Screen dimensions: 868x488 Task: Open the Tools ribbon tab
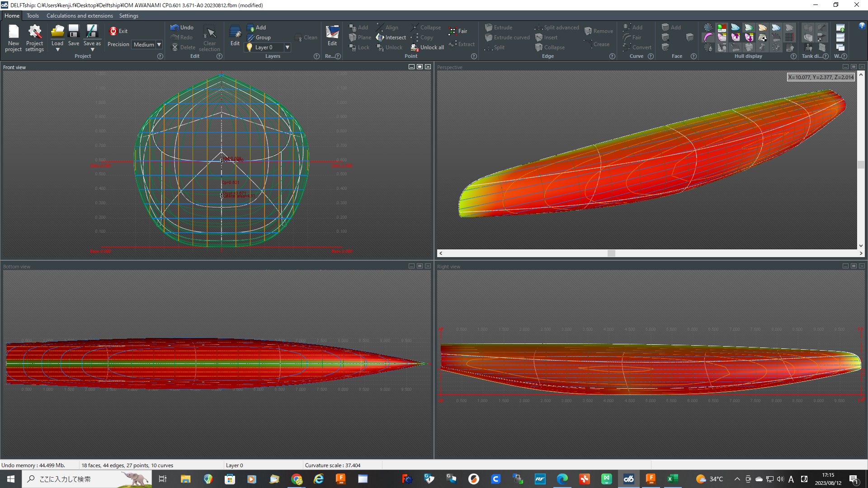click(33, 16)
